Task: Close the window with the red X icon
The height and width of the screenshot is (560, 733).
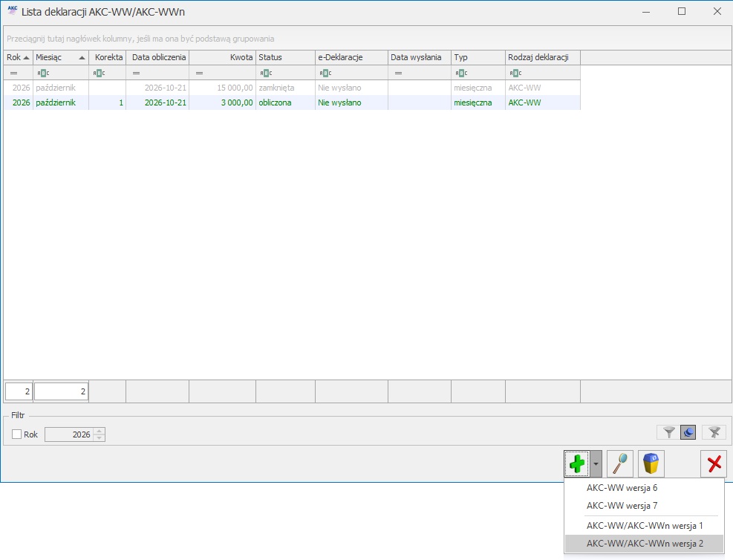Action: (714, 463)
